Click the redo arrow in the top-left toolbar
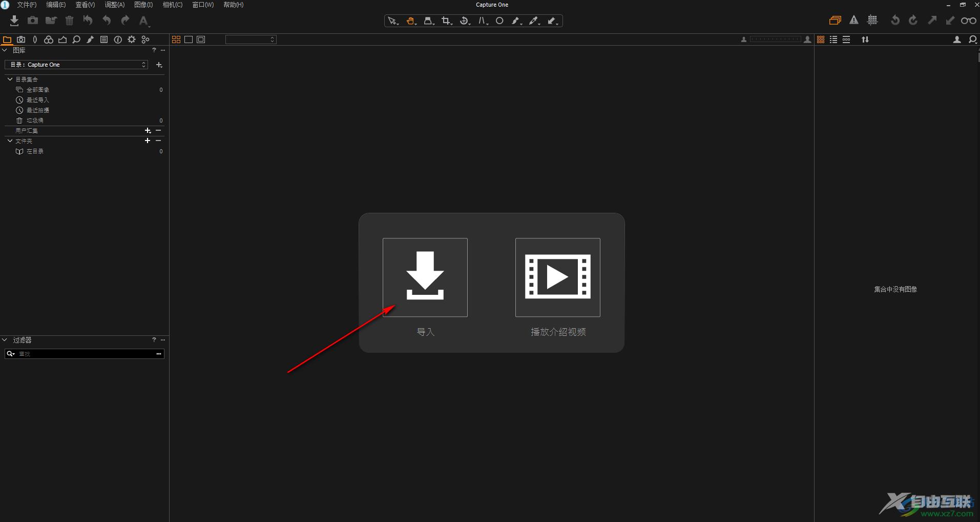The height and width of the screenshot is (522, 980). click(x=125, y=21)
